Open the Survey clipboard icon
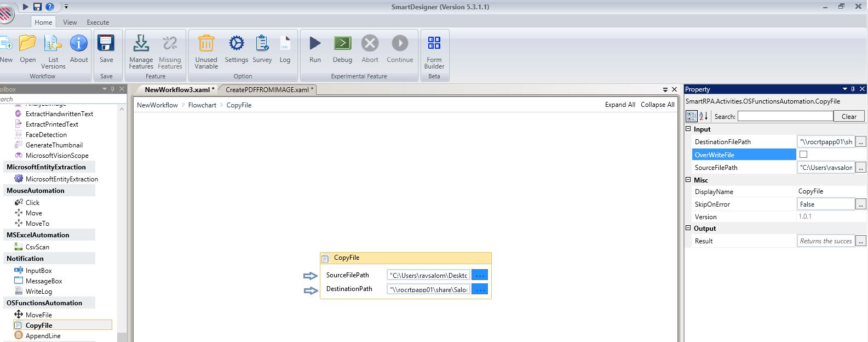This screenshot has height=342, width=868. 262,43
